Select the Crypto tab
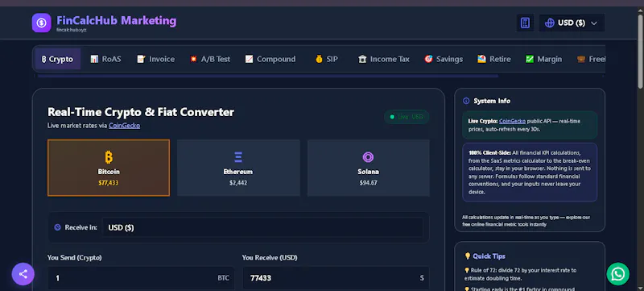 click(57, 59)
